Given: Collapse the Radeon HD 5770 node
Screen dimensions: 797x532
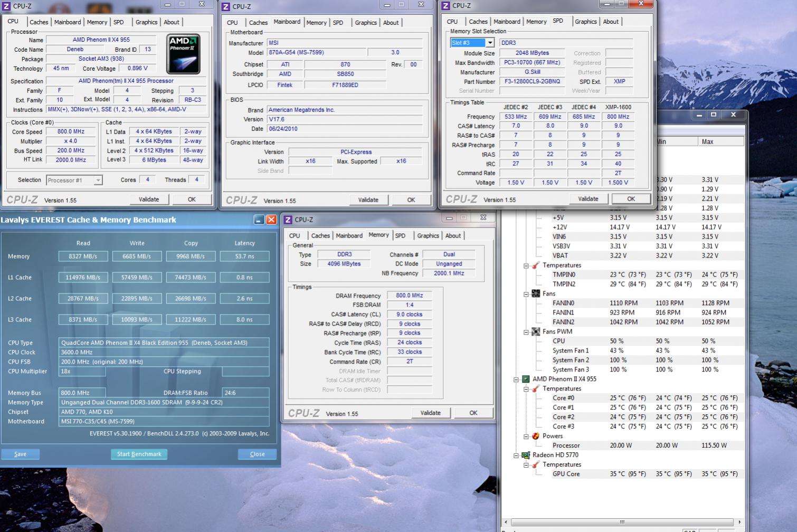Looking at the screenshot, I should pyautogui.click(x=517, y=455).
